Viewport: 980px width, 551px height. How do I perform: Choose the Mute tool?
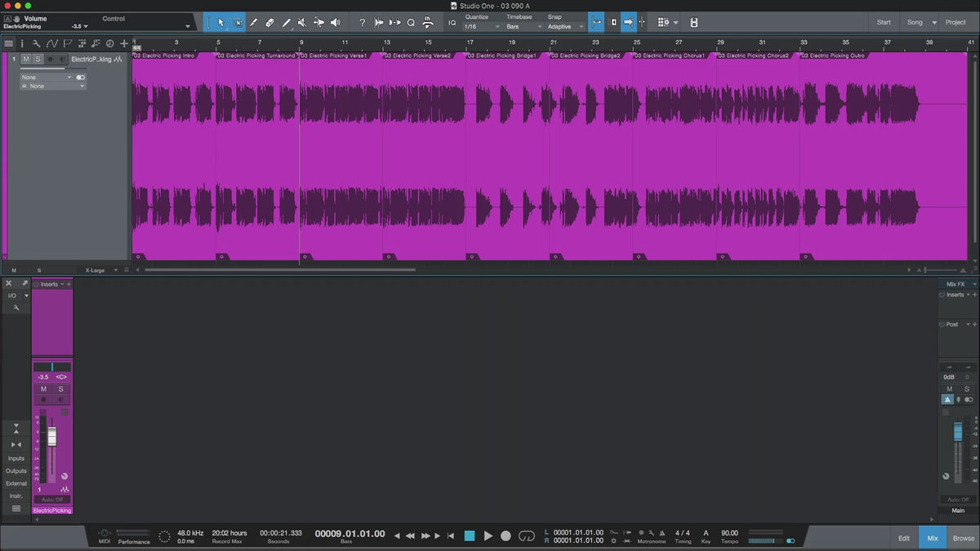click(301, 23)
